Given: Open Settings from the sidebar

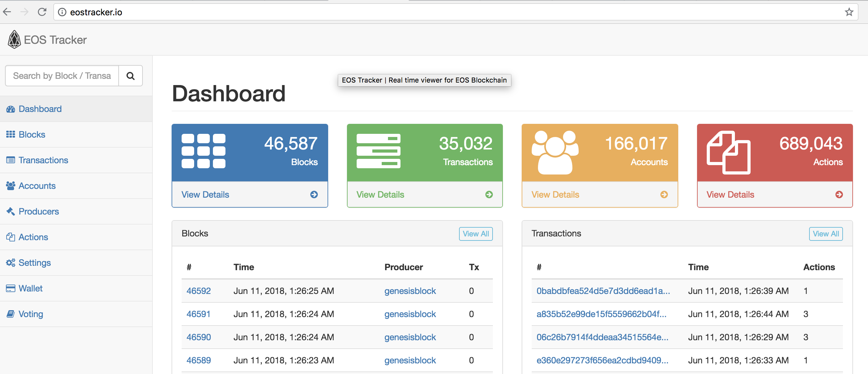Looking at the screenshot, I should [x=34, y=263].
